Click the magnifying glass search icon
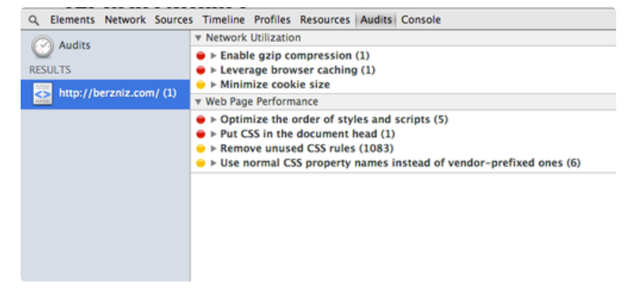The height and width of the screenshot is (299, 644). [x=34, y=20]
